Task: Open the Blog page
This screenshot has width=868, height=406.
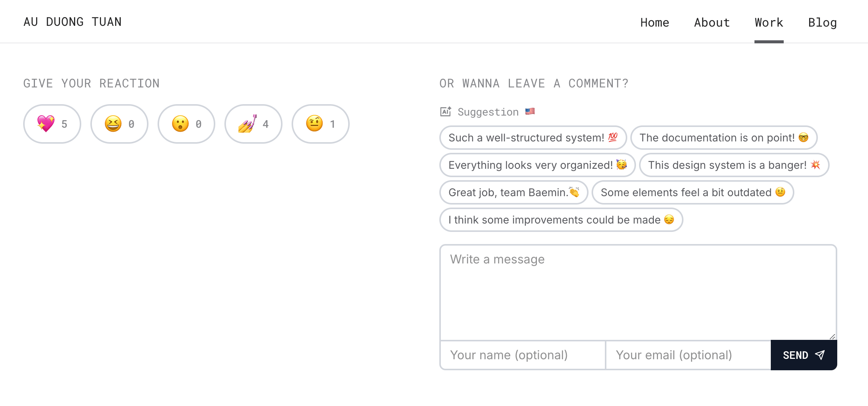Action: pos(822,22)
